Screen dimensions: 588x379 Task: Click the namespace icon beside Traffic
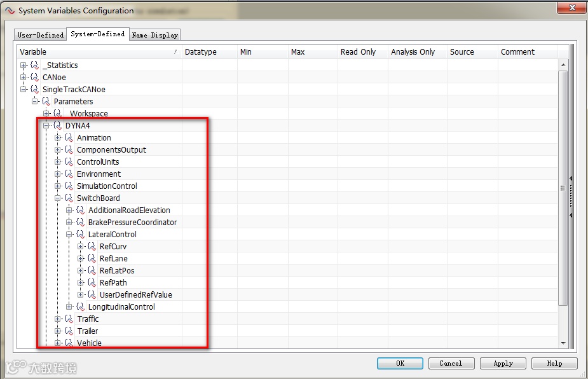(69, 319)
